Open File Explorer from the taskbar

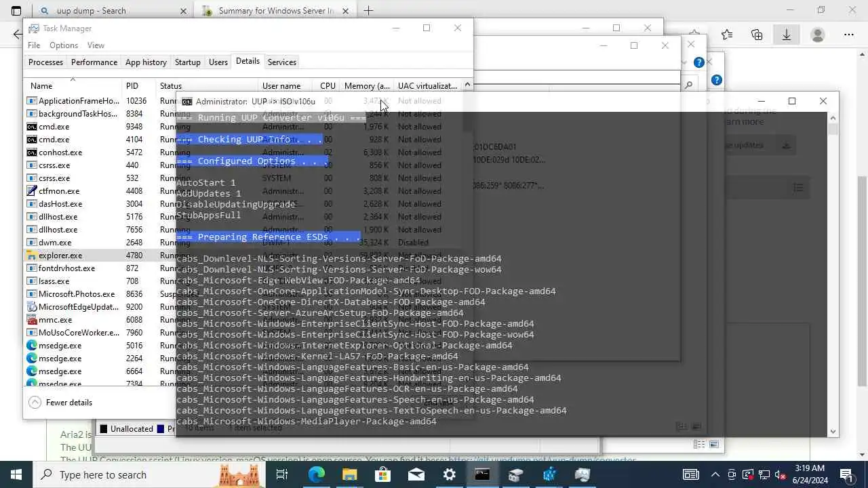pos(349,474)
